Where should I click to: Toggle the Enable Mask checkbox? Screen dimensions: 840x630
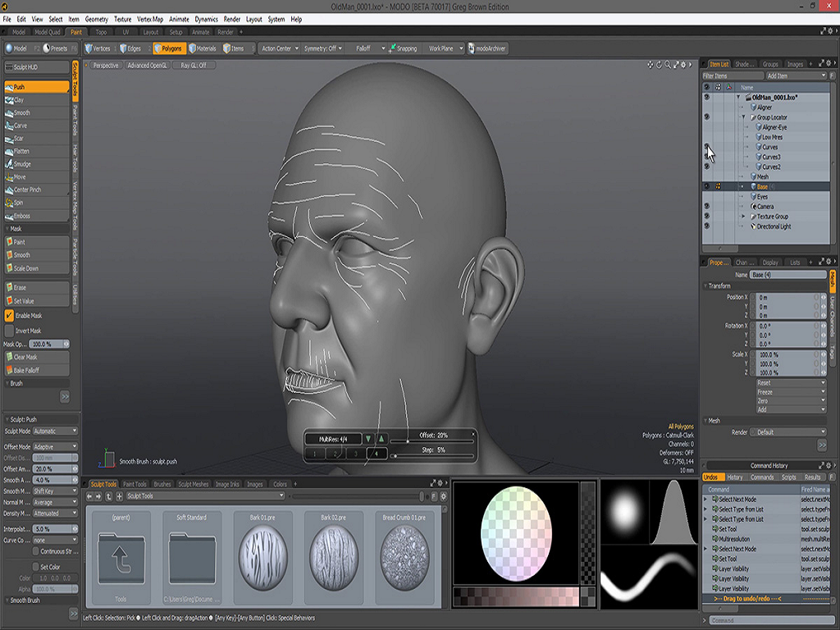(9, 316)
